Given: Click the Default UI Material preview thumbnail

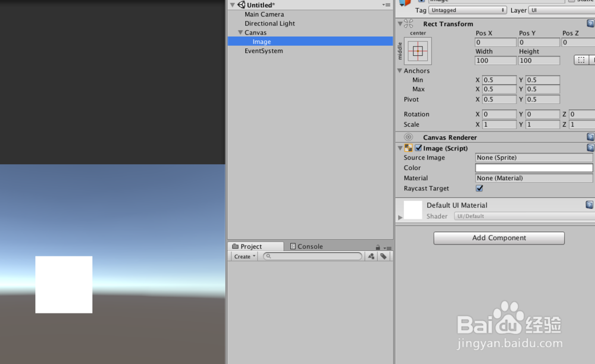Looking at the screenshot, I should click(413, 210).
